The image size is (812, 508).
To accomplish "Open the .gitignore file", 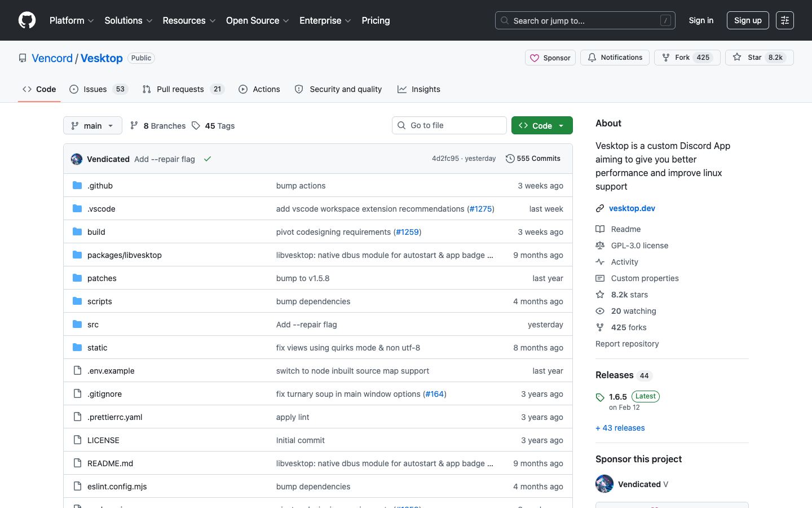I will click(104, 394).
